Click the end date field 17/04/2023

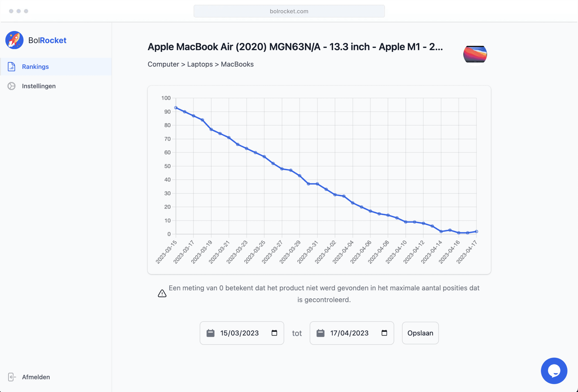349,333
